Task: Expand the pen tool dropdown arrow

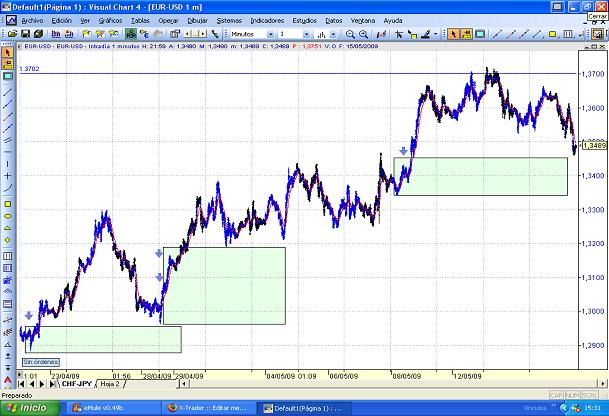Action: point(435,34)
